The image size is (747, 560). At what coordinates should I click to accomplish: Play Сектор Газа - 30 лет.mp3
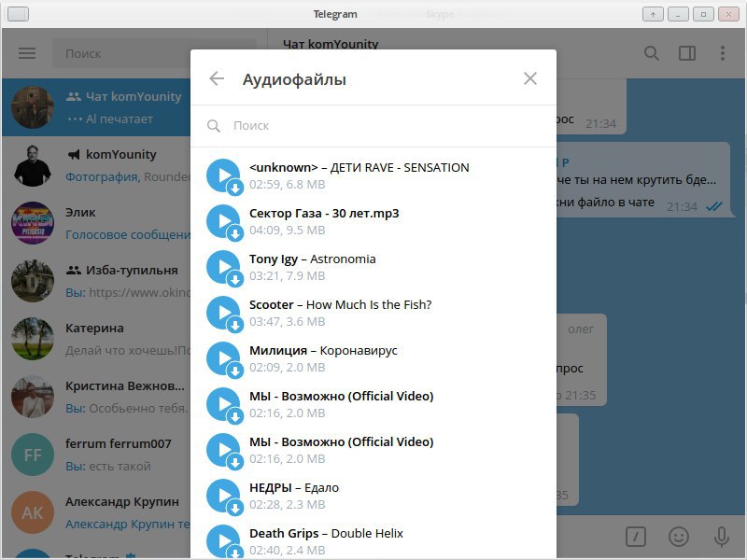coord(223,221)
